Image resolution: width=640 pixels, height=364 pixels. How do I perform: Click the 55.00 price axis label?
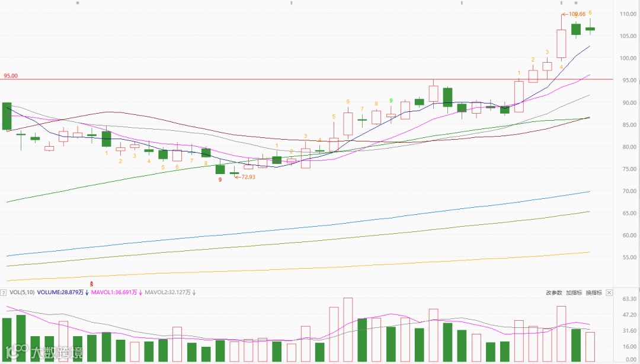[629, 257]
